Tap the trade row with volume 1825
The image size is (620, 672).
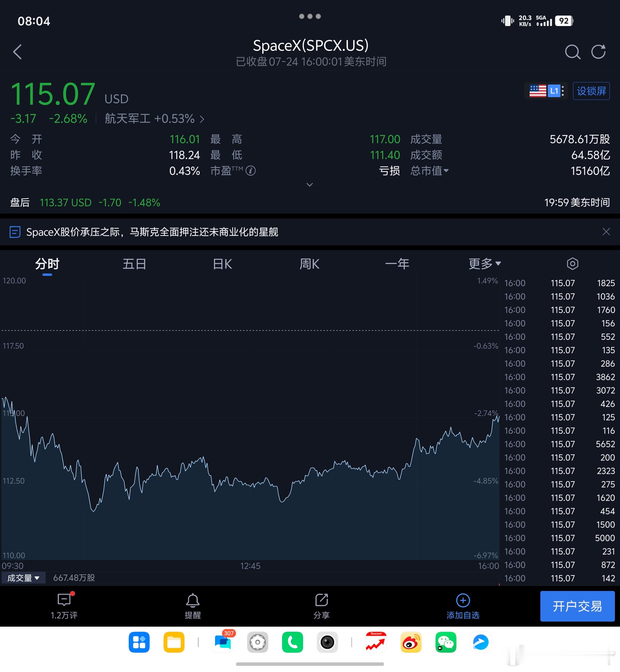560,283
